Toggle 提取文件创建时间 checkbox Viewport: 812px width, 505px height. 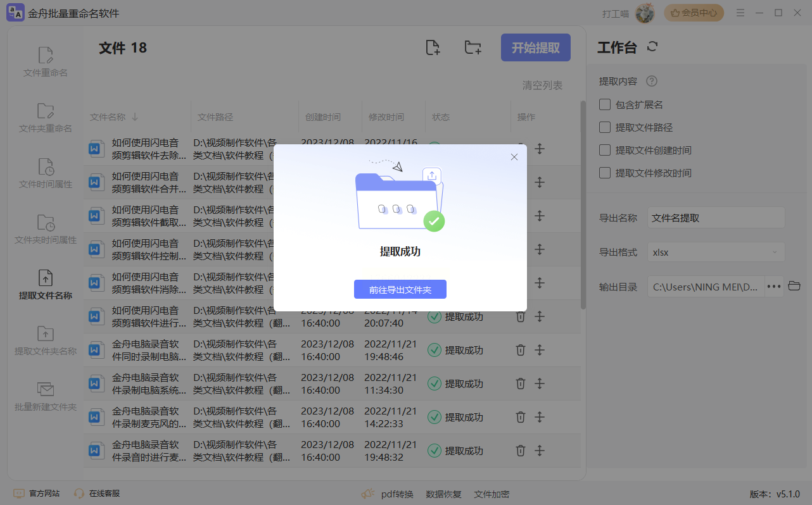tap(605, 150)
